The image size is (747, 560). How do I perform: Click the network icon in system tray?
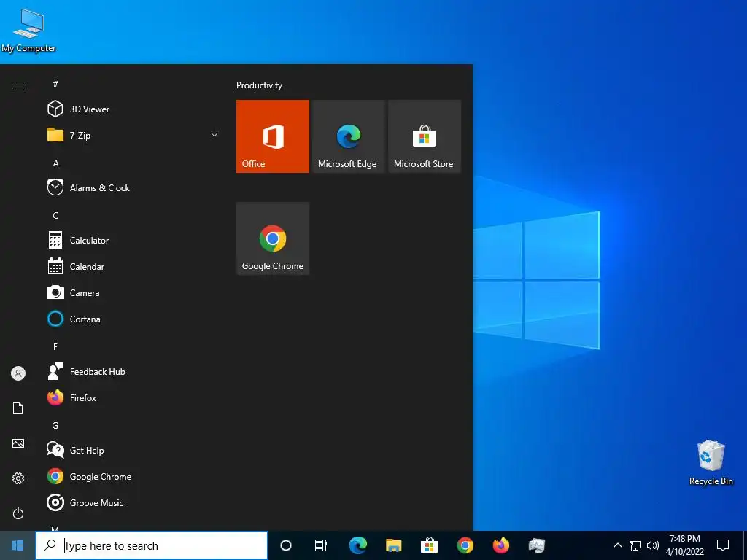click(x=635, y=545)
